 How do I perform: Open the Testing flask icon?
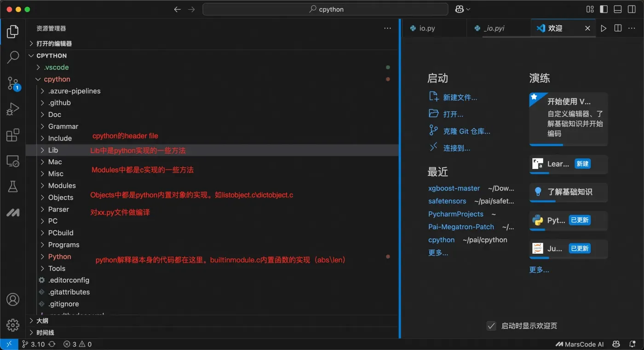(x=13, y=187)
